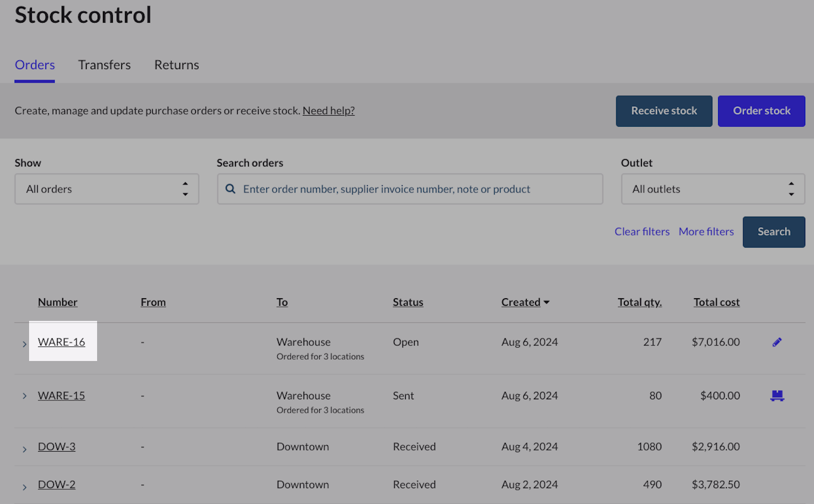This screenshot has width=814, height=504.
Task: Switch to the Transfers tab
Action: pyautogui.click(x=105, y=65)
